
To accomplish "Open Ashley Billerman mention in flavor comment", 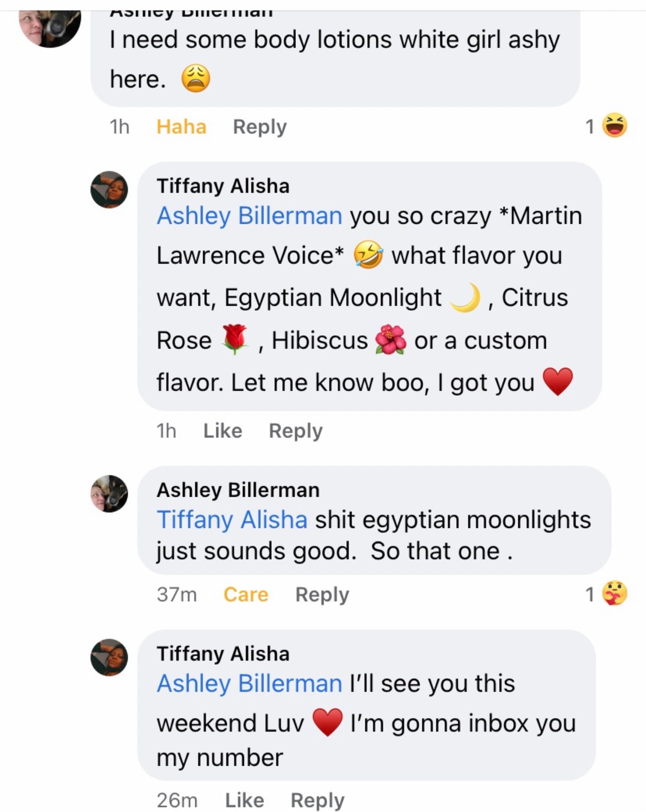I will (x=250, y=216).
